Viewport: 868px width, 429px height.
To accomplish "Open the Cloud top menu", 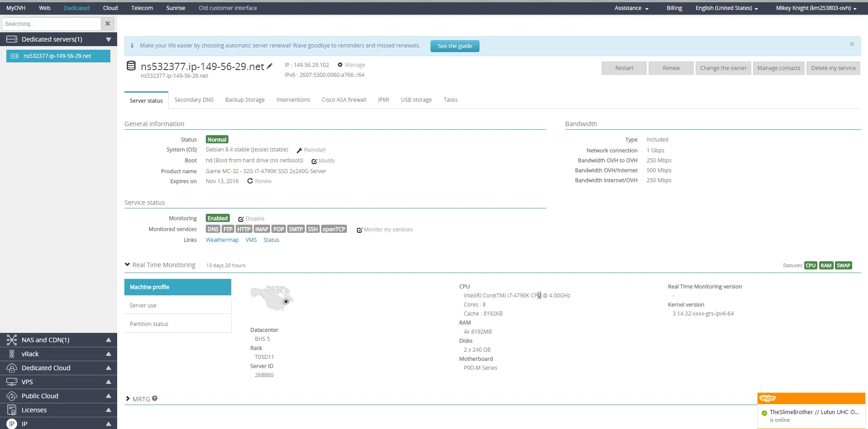I will [x=110, y=8].
